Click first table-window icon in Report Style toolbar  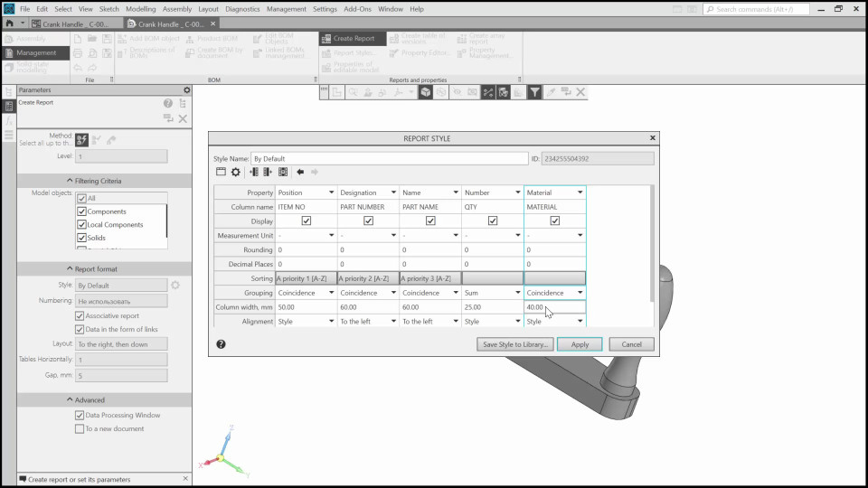(x=221, y=172)
